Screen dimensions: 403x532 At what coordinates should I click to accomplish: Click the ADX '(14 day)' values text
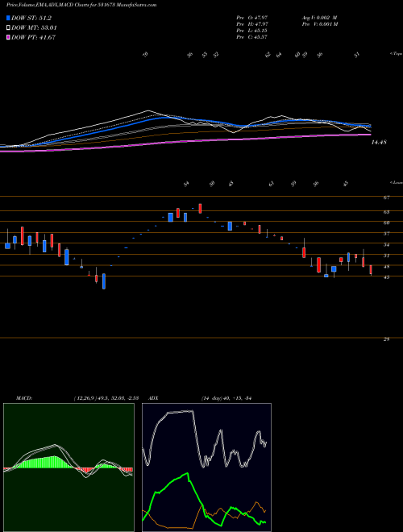[226, 398]
